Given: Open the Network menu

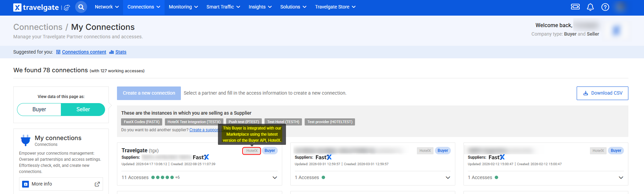Looking at the screenshot, I should [107, 7].
